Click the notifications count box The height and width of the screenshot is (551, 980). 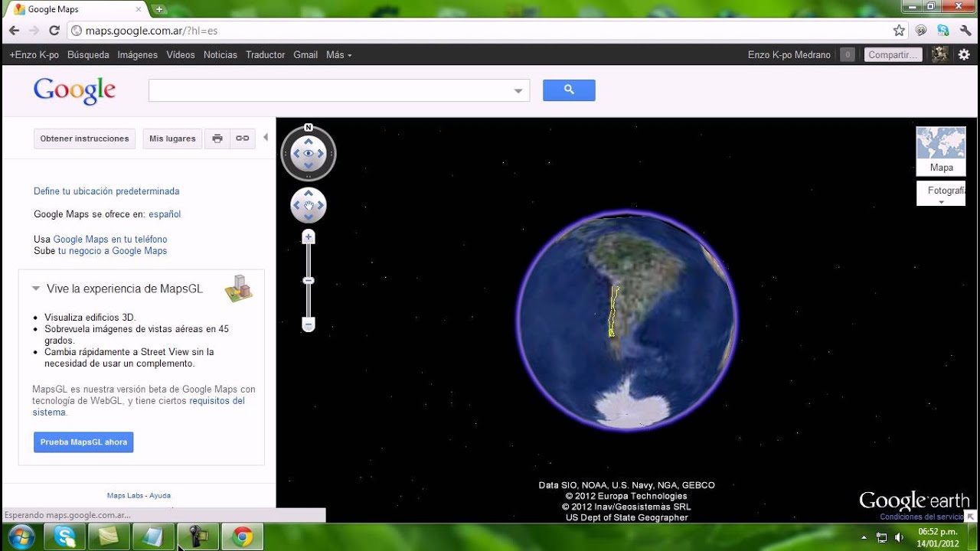(x=847, y=54)
